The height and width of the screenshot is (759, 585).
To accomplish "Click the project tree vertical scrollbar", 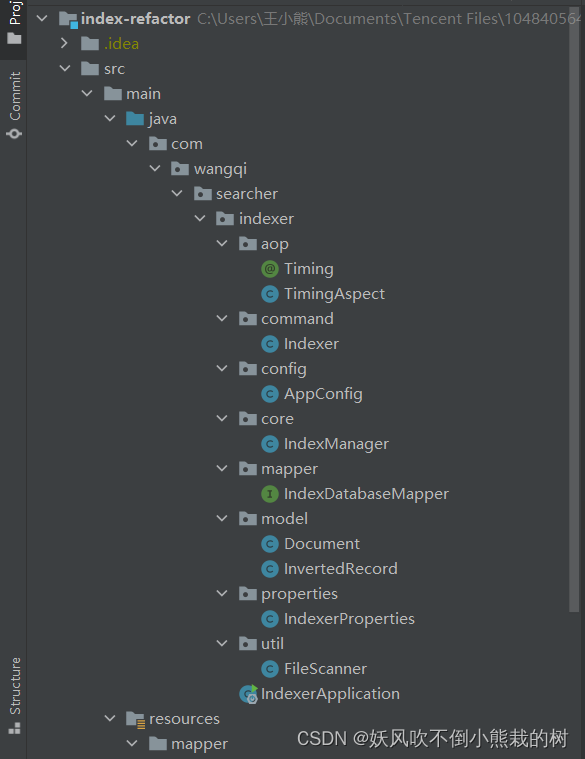I will 574,310.
